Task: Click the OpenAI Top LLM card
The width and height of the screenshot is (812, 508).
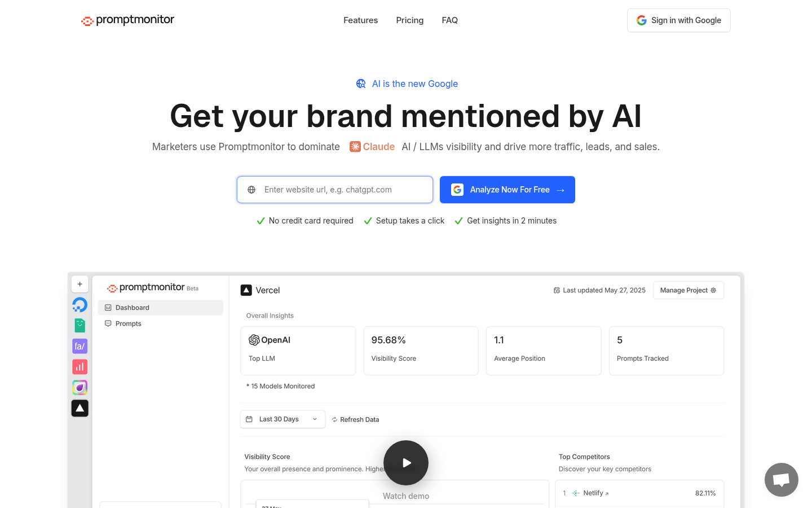Action: (x=298, y=351)
